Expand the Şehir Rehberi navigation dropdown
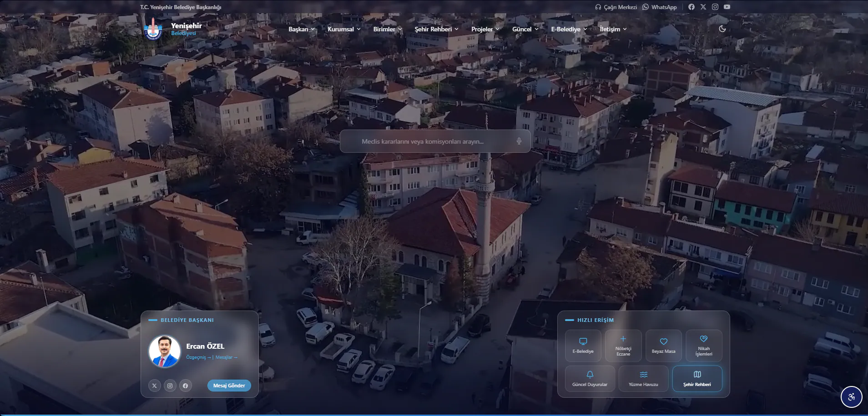The image size is (868, 416). click(x=436, y=29)
